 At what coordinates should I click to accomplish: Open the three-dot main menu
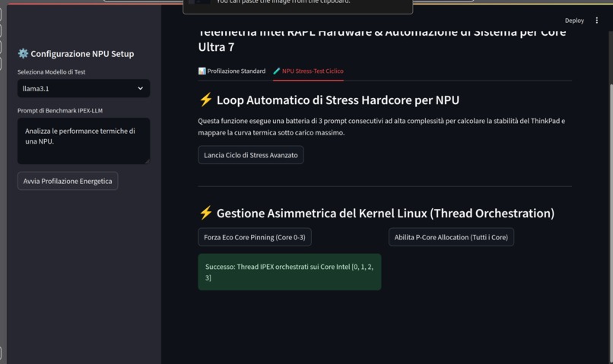[x=596, y=21]
